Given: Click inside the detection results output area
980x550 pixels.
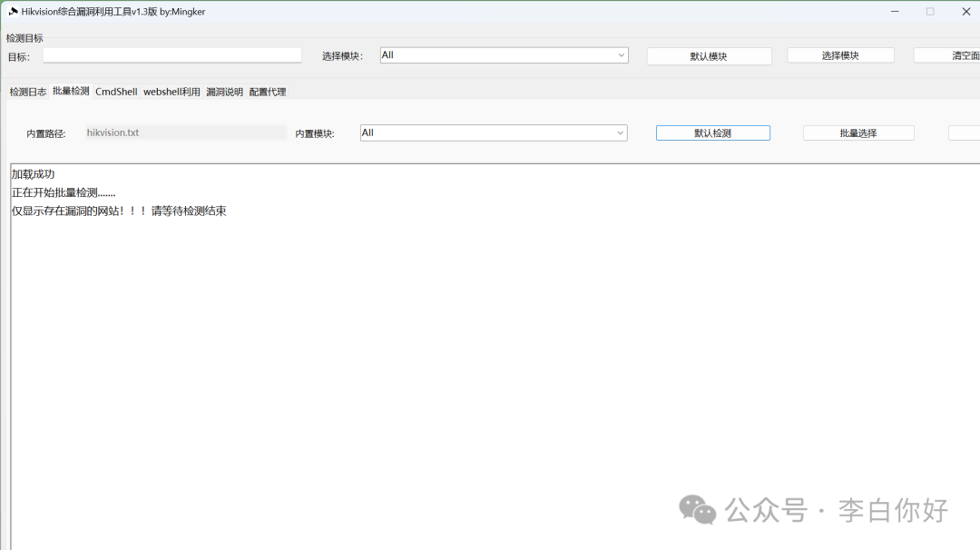Looking at the screenshot, I should (490, 363).
